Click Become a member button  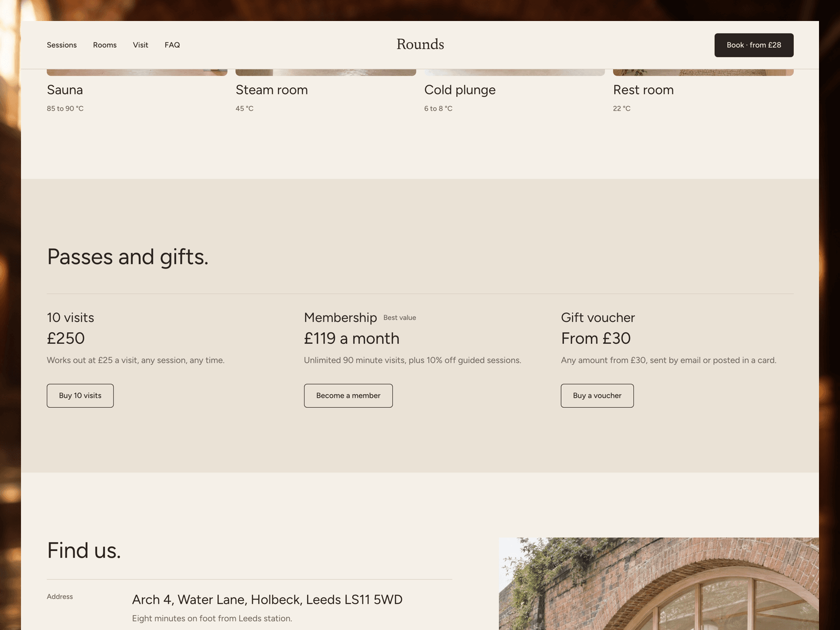click(348, 395)
